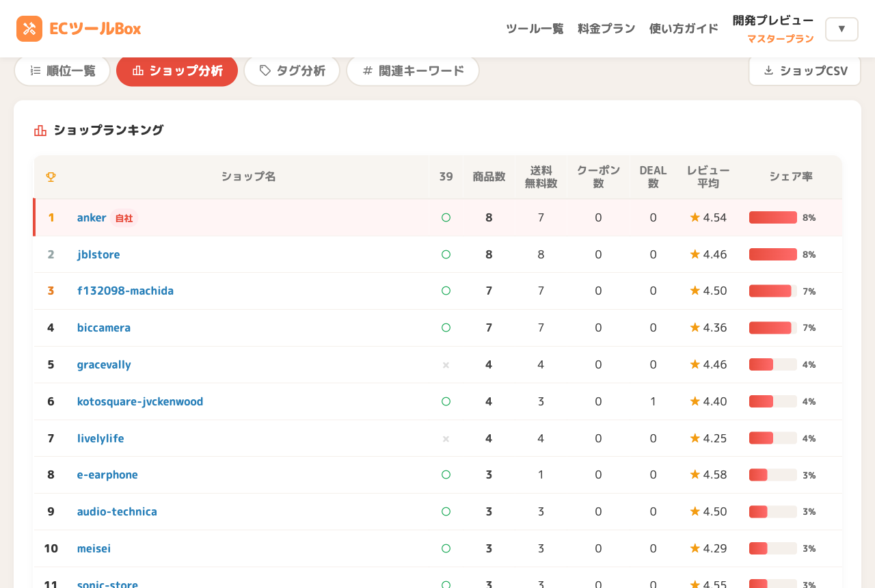
Task: Click the 39 cross mark for livelylife
Action: 446,439
